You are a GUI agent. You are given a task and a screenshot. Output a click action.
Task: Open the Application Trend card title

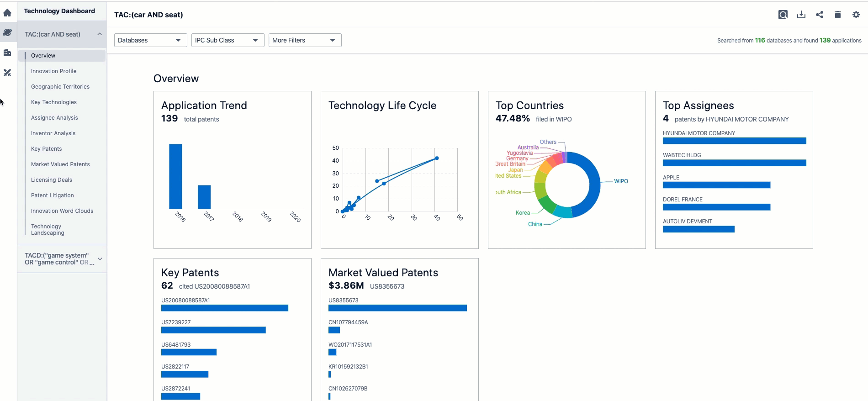point(204,106)
